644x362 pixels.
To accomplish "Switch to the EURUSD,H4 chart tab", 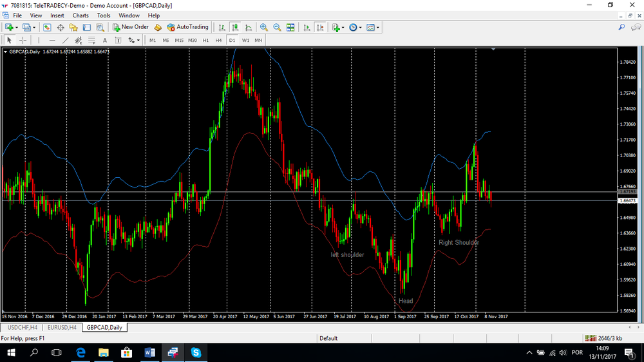I will 62,327.
